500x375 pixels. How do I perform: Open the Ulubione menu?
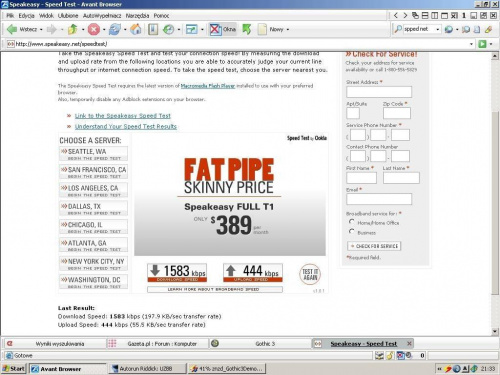click(68, 16)
